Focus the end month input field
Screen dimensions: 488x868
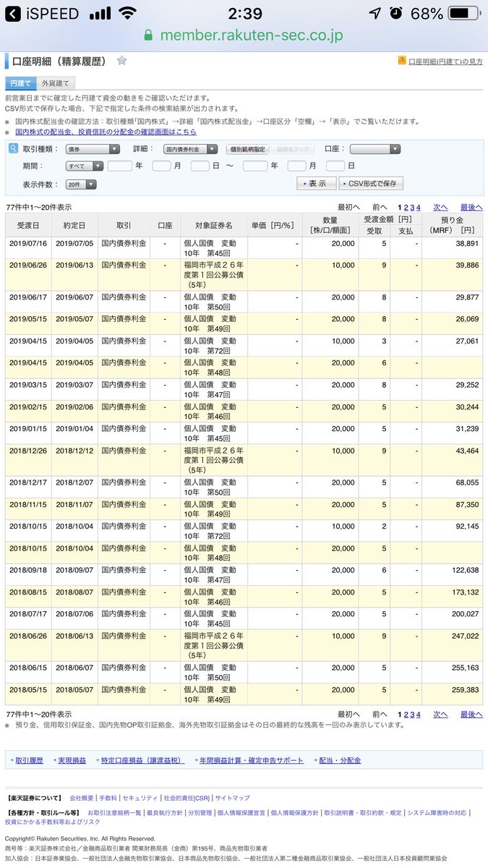pos(297,166)
